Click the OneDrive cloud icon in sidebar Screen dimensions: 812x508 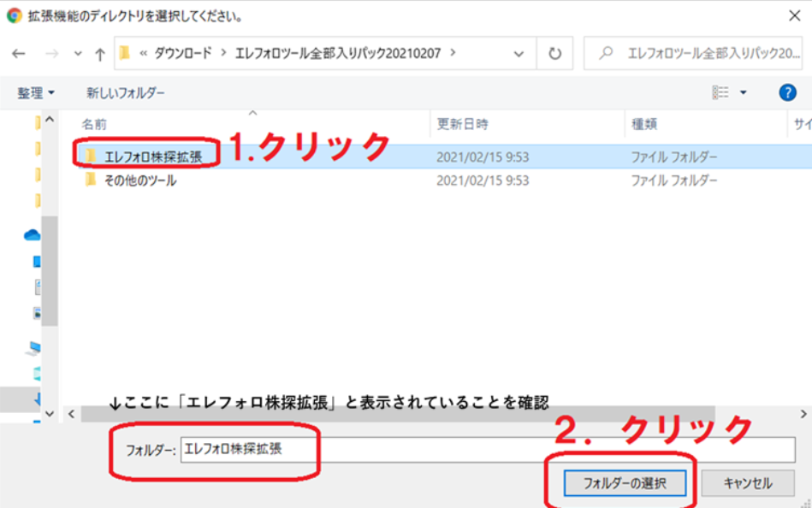(33, 235)
